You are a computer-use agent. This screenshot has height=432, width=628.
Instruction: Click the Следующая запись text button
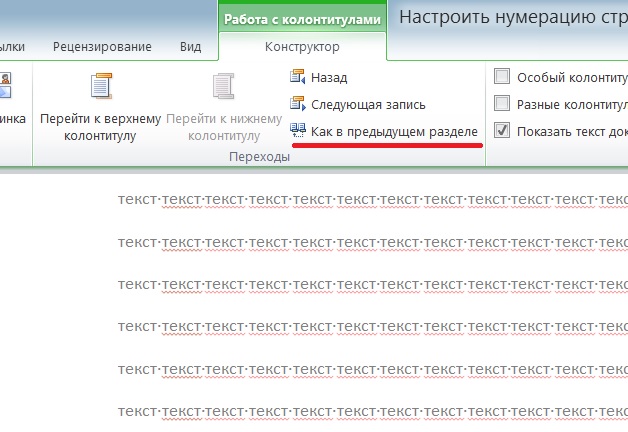coord(368,104)
